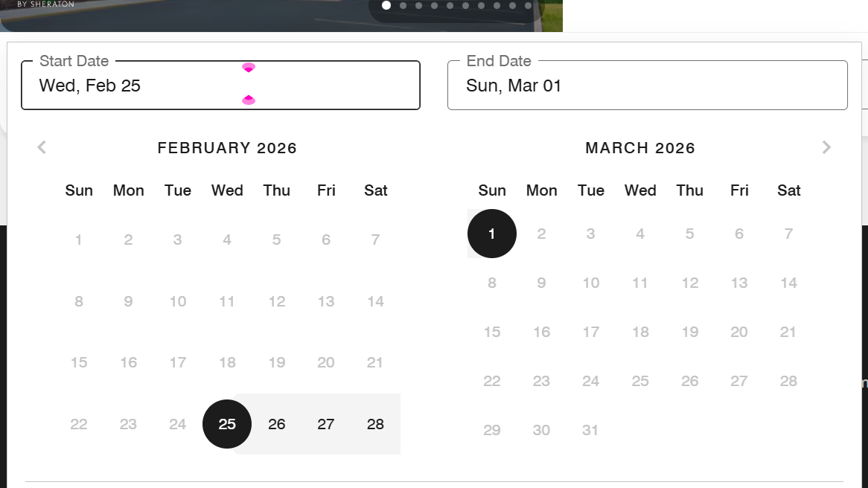Viewport: 868px width, 488px height.
Task: Advance to the next month using the right chevron
Action: point(826,147)
